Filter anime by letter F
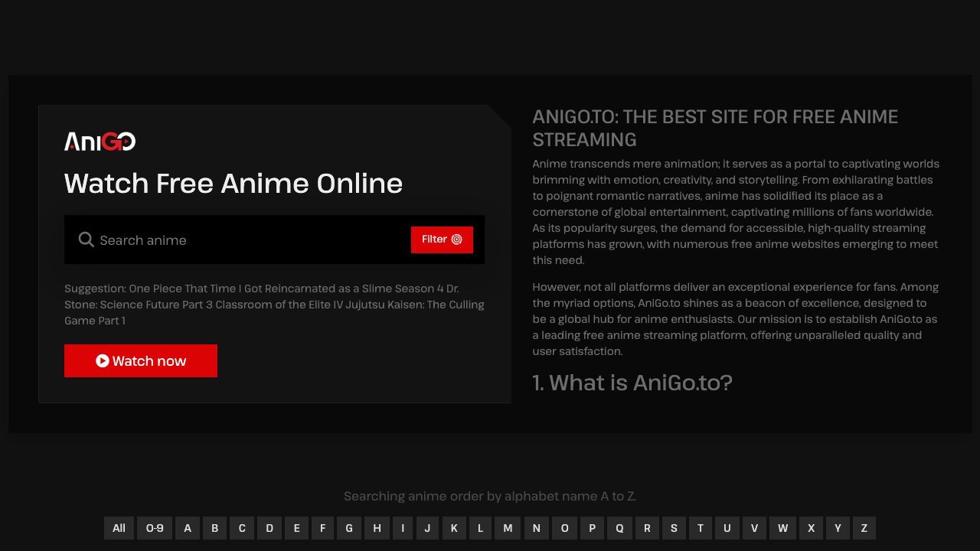Screen dimensions: 980x551 323,528
